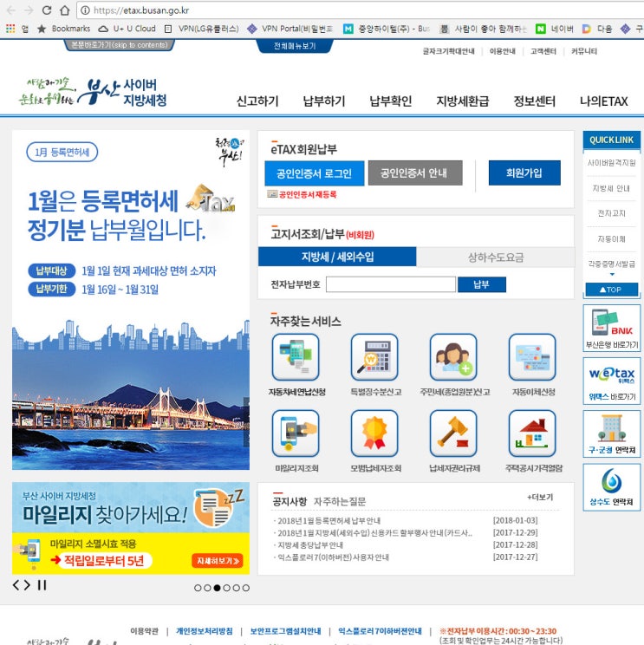The image size is (644, 645).
Task: Open the 다음 bookmark
Action: pyautogui.click(x=597, y=29)
